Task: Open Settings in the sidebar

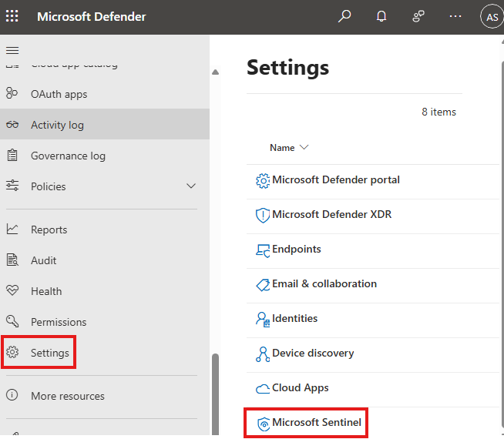Action: tap(50, 353)
